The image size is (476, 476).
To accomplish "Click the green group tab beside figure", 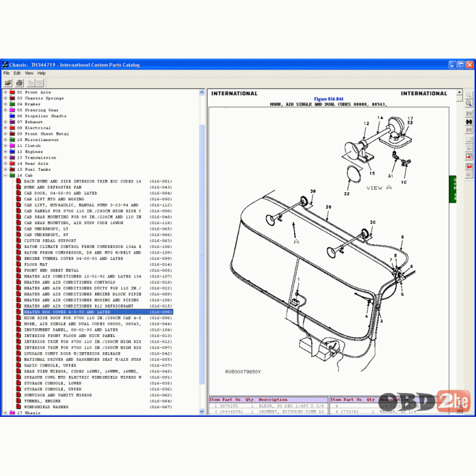I will tap(453, 189).
